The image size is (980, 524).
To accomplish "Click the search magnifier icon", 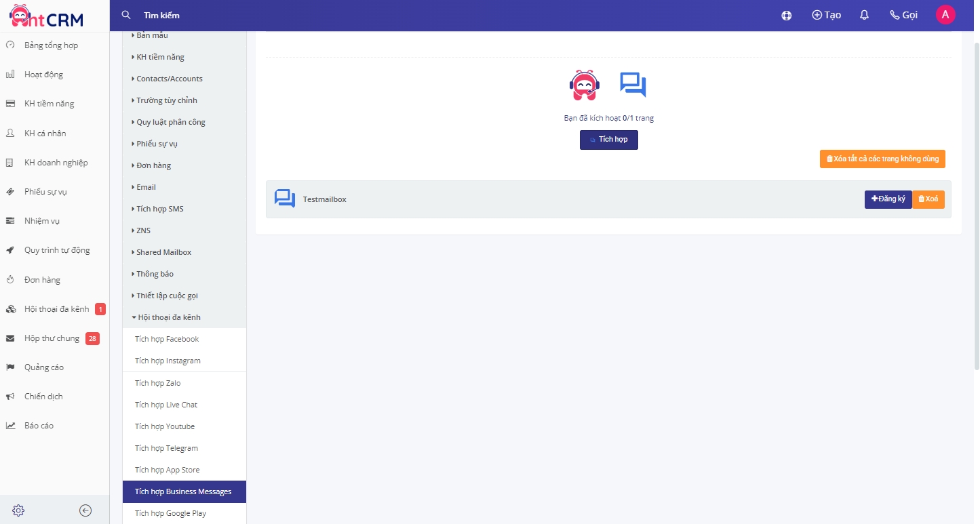I will point(125,15).
